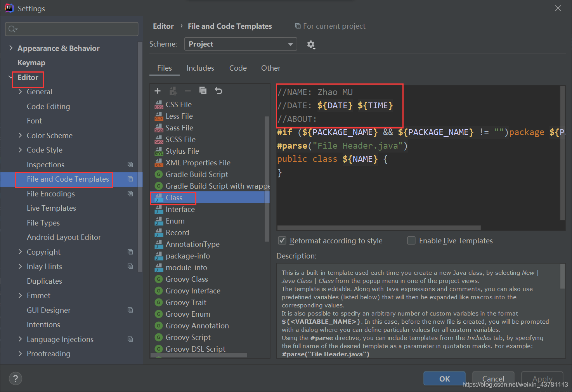Click XML Properties File template icon

coord(159,163)
